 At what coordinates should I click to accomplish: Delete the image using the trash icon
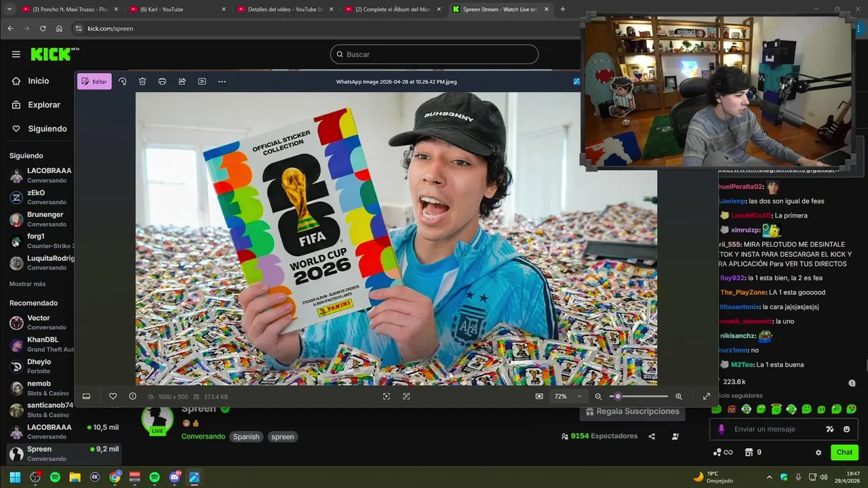[142, 81]
